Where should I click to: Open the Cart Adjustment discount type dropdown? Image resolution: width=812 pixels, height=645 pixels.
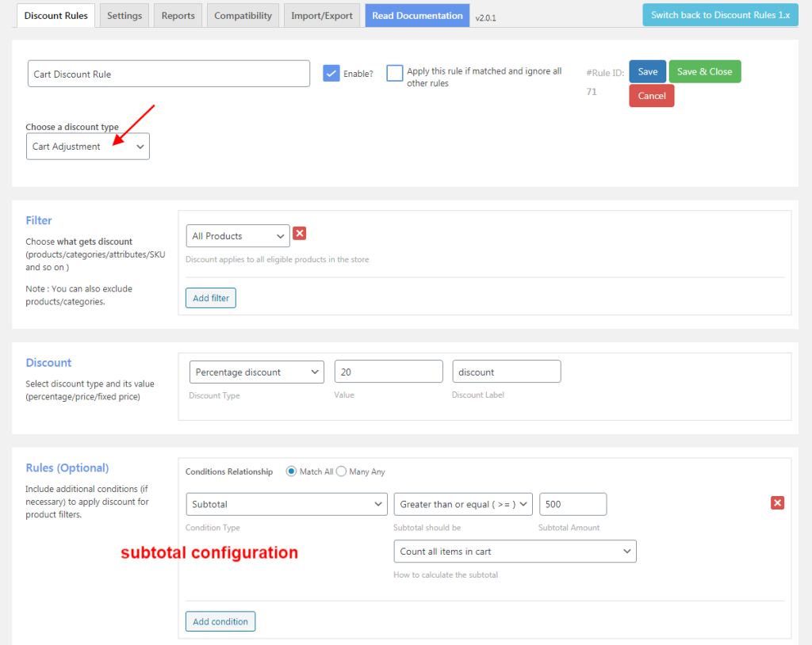click(x=88, y=147)
